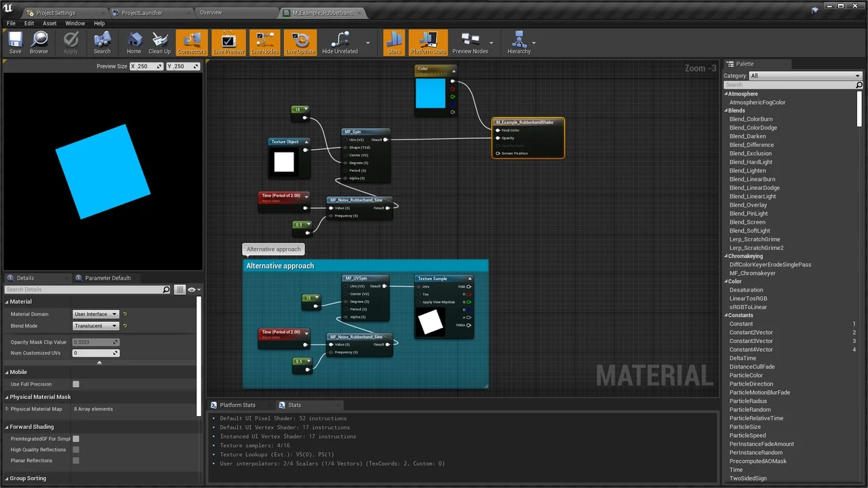Screen dimensions: 868x488
Task: Switch to the Parameter Defaults panel
Action: click(107, 278)
